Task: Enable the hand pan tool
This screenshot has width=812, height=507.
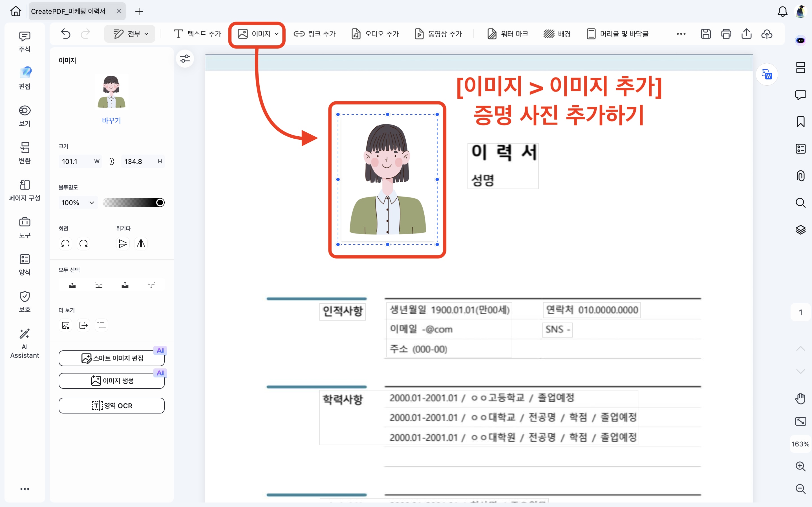Action: coord(801,399)
